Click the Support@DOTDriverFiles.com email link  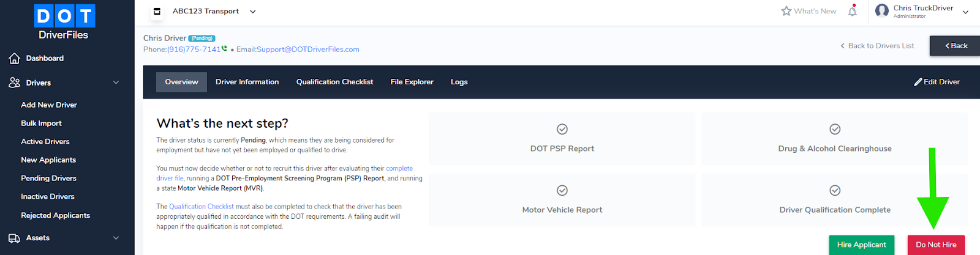tap(308, 50)
